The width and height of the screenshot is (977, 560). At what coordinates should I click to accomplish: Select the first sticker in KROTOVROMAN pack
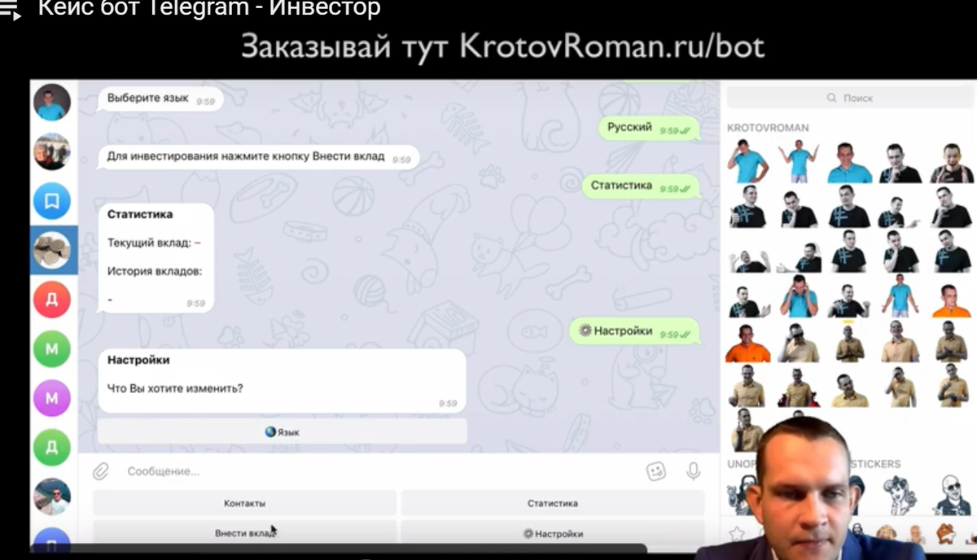coord(747,161)
